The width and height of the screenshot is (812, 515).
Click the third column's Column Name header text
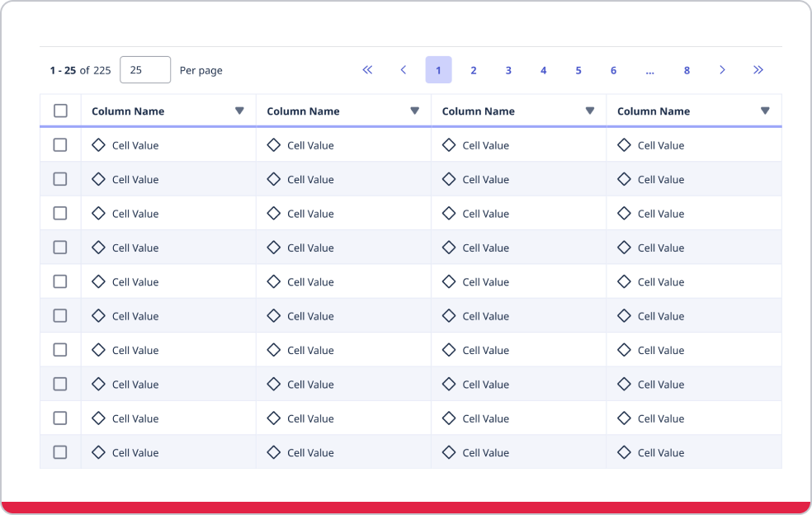point(478,111)
